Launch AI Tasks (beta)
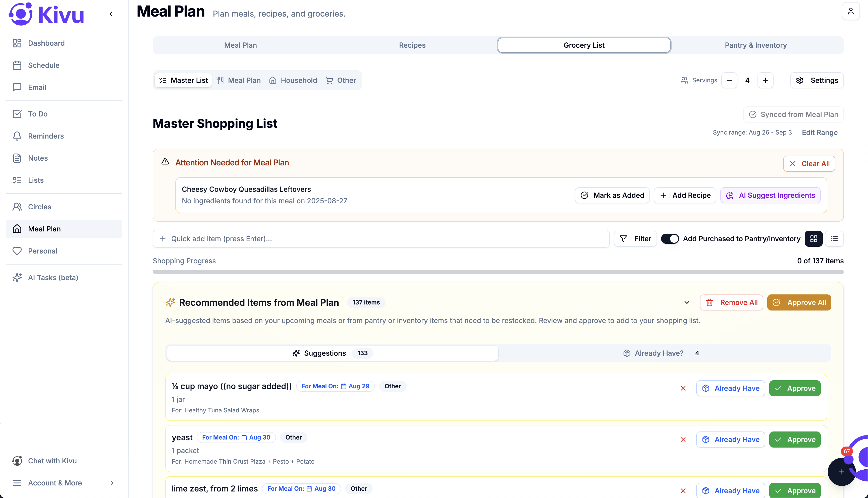This screenshot has width=868, height=498. tap(53, 277)
